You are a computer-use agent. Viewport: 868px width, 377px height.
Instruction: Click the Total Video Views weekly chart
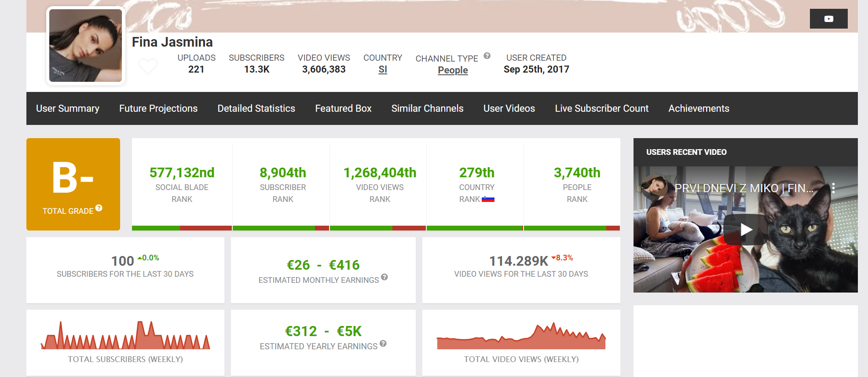point(521,336)
